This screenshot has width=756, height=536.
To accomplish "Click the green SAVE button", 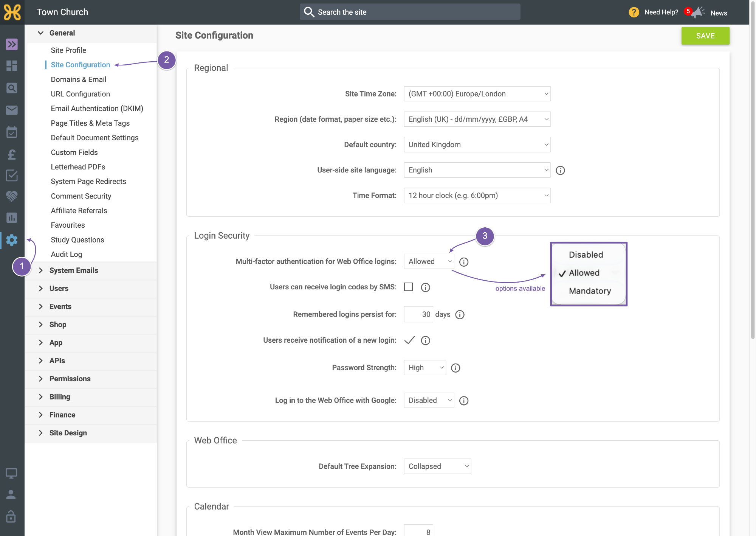I will [x=705, y=36].
